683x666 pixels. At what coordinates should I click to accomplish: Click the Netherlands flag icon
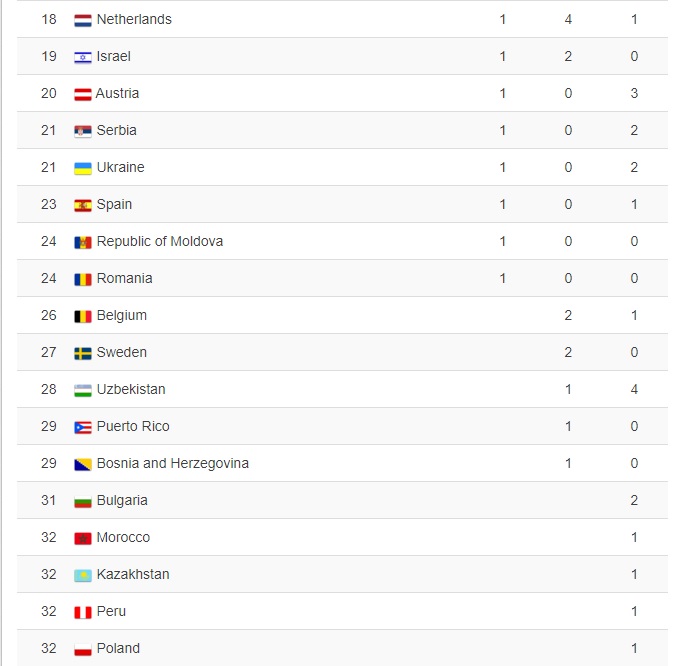click(83, 20)
